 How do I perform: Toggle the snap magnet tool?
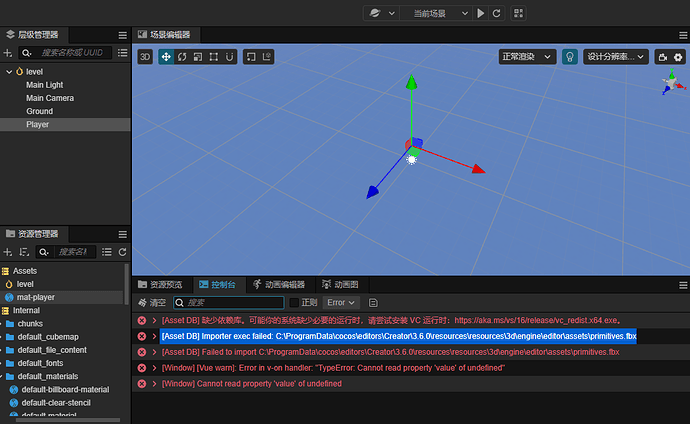[x=230, y=57]
